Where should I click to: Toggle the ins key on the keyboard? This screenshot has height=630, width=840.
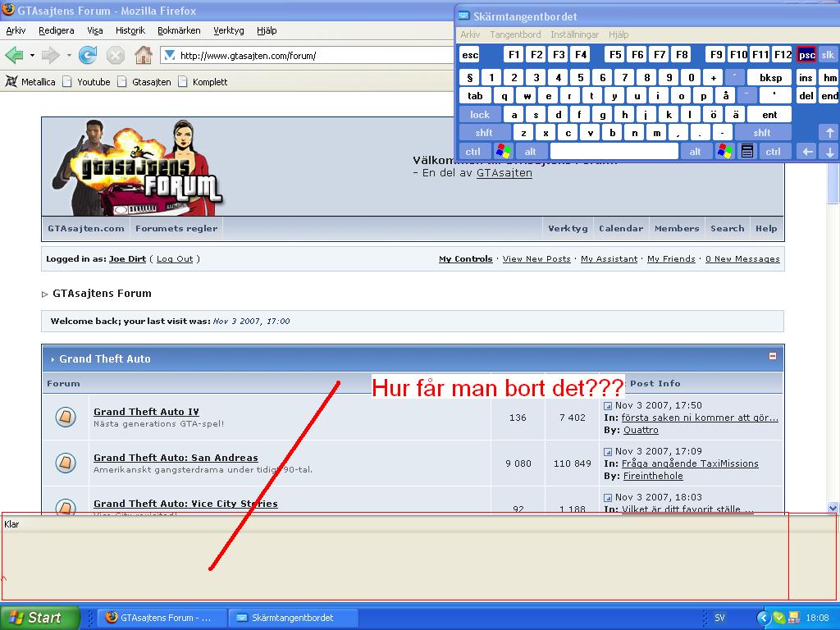coord(806,78)
